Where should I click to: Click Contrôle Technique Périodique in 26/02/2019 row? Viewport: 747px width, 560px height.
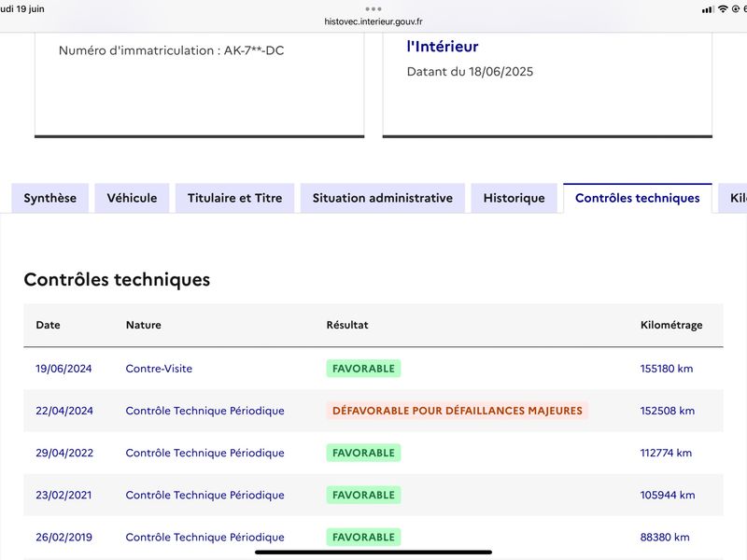click(x=204, y=538)
